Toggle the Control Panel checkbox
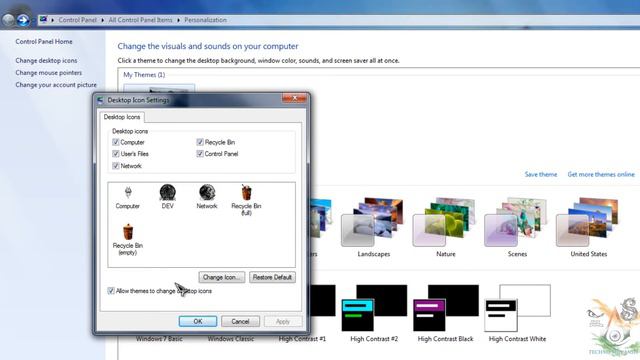Image resolution: width=640 pixels, height=360 pixels. 200,154
